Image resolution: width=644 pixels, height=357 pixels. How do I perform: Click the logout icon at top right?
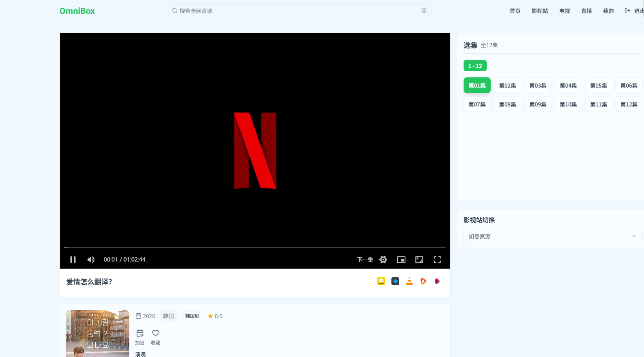(x=626, y=11)
